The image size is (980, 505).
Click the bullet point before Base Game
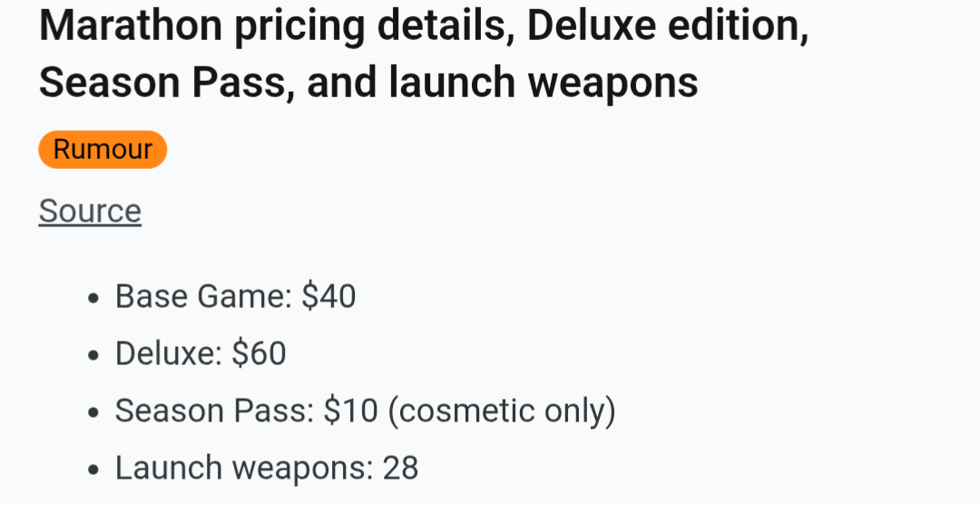tap(93, 299)
